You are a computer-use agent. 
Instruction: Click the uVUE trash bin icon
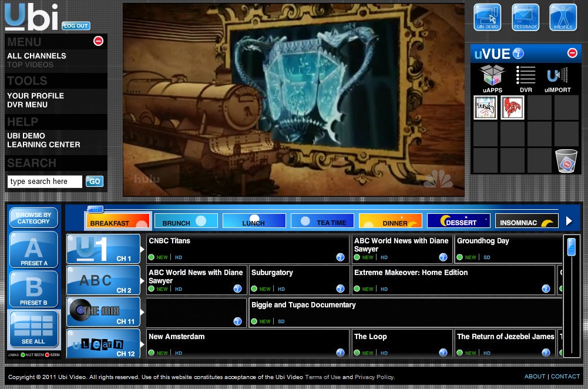pos(566,161)
